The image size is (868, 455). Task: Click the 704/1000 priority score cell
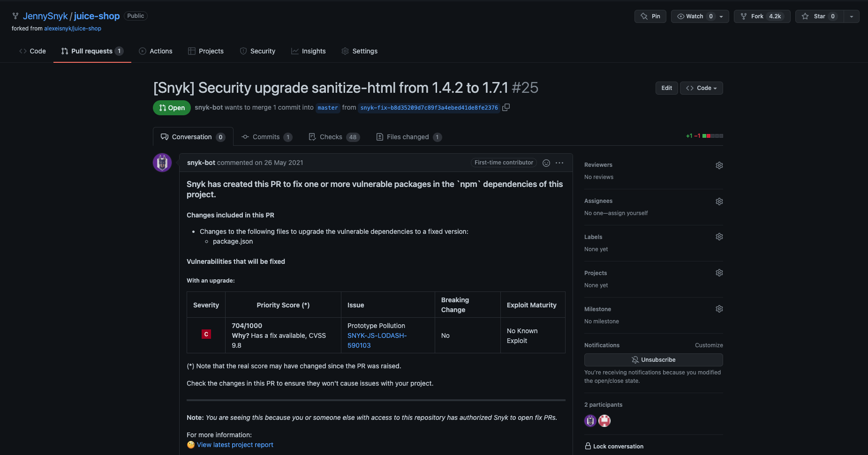[283, 336]
